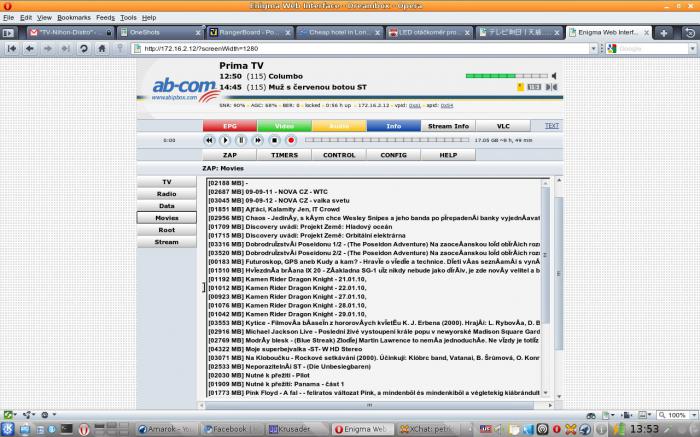Open the TEXT link
700x437 pixels.
[552, 126]
